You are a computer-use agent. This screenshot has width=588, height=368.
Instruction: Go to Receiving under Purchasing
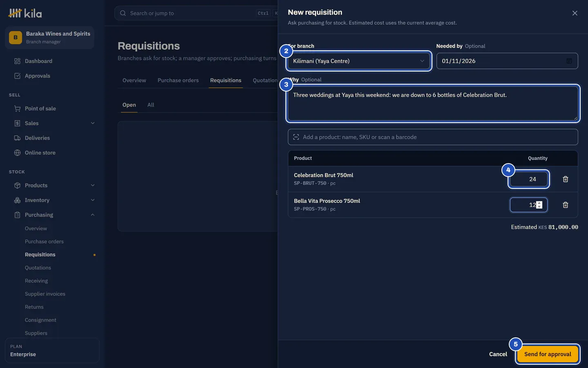(36, 280)
